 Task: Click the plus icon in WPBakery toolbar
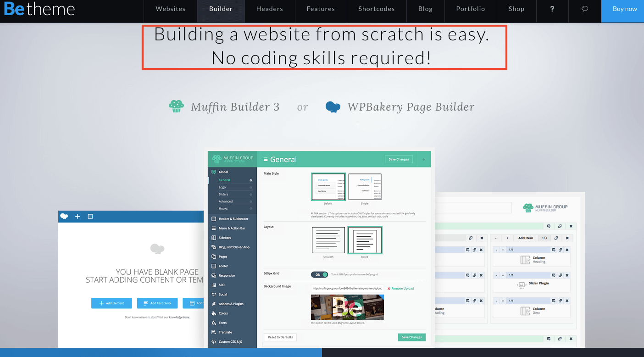(x=78, y=216)
